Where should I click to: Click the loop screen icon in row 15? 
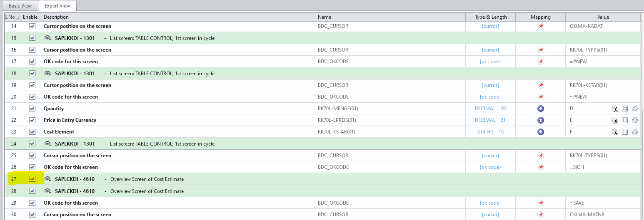click(48, 38)
